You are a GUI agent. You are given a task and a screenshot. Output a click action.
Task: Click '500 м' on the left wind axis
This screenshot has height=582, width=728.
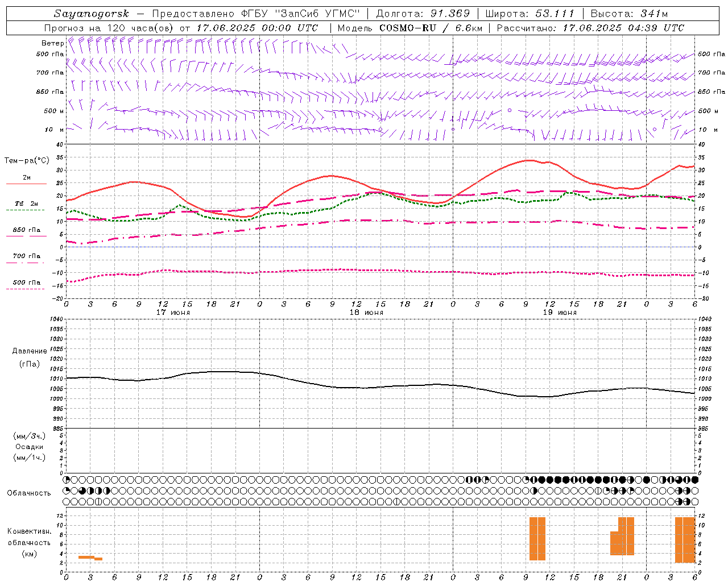[55, 111]
